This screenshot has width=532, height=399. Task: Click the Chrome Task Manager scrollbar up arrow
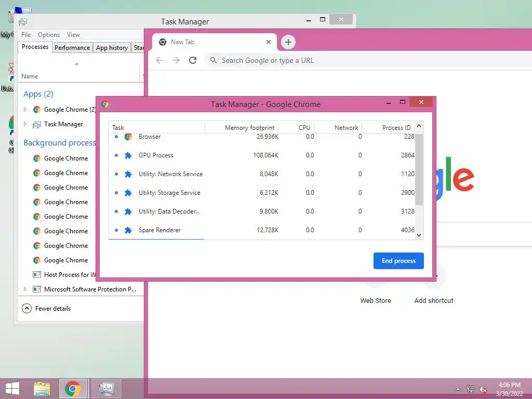pyautogui.click(x=419, y=126)
